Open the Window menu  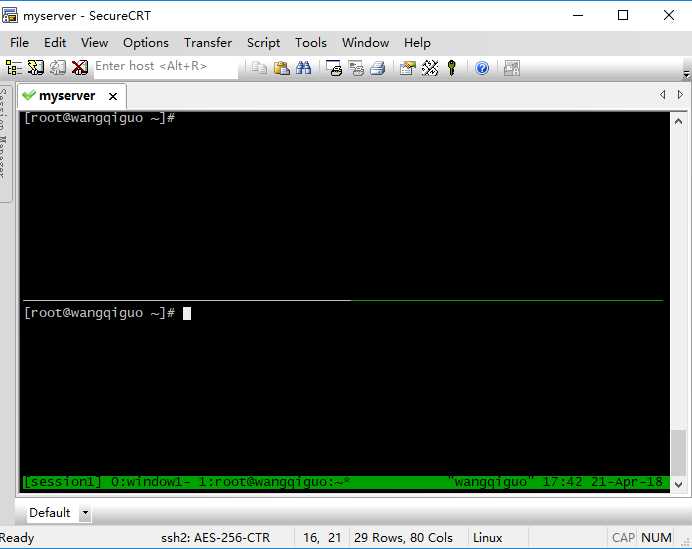pos(365,43)
